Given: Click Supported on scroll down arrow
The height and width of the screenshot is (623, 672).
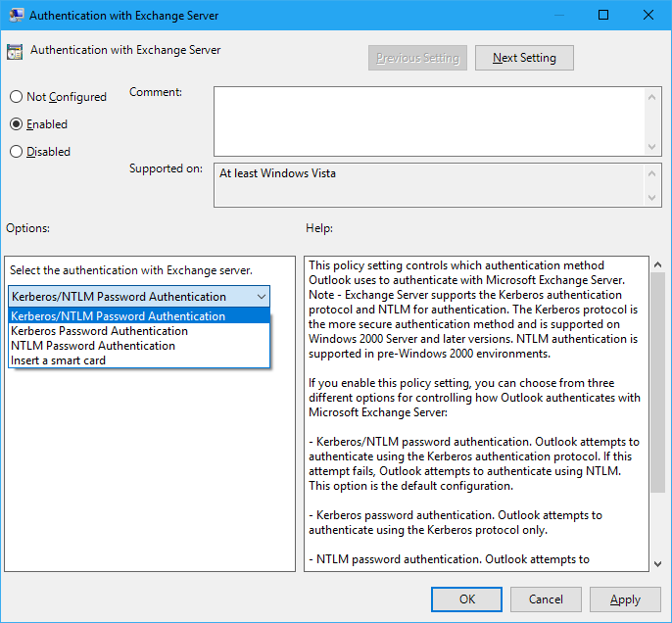Looking at the screenshot, I should pyautogui.click(x=651, y=198).
